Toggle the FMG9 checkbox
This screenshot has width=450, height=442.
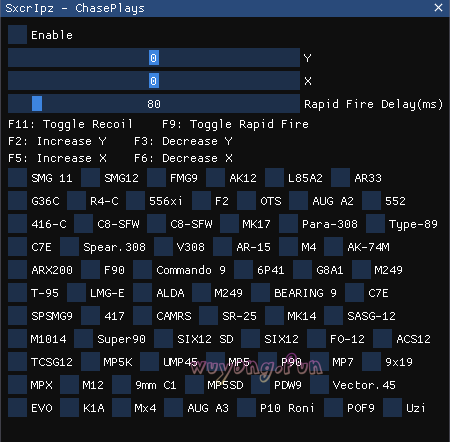156,178
